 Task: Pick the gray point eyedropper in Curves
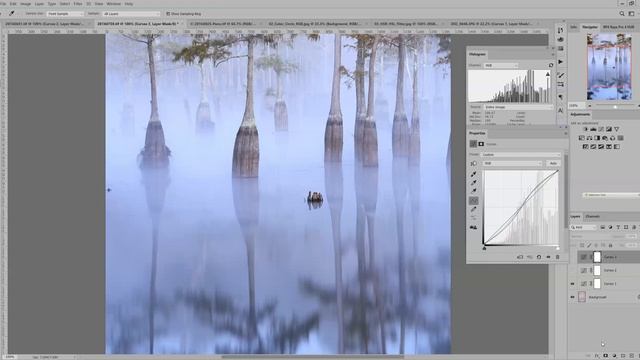click(x=473, y=182)
